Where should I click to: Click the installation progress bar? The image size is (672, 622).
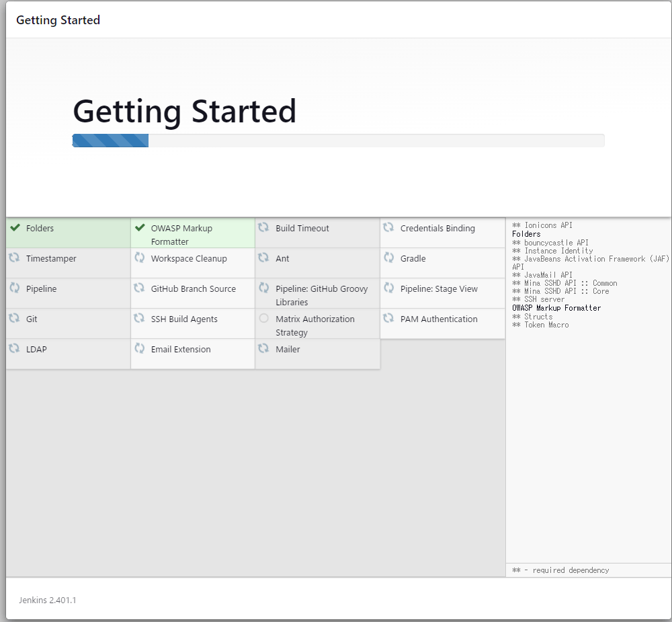338,141
